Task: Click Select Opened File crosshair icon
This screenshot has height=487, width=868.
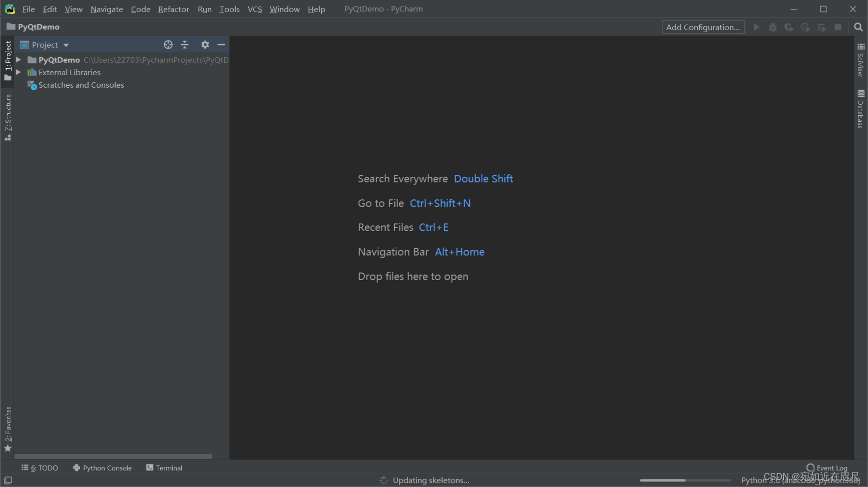Action: click(168, 45)
